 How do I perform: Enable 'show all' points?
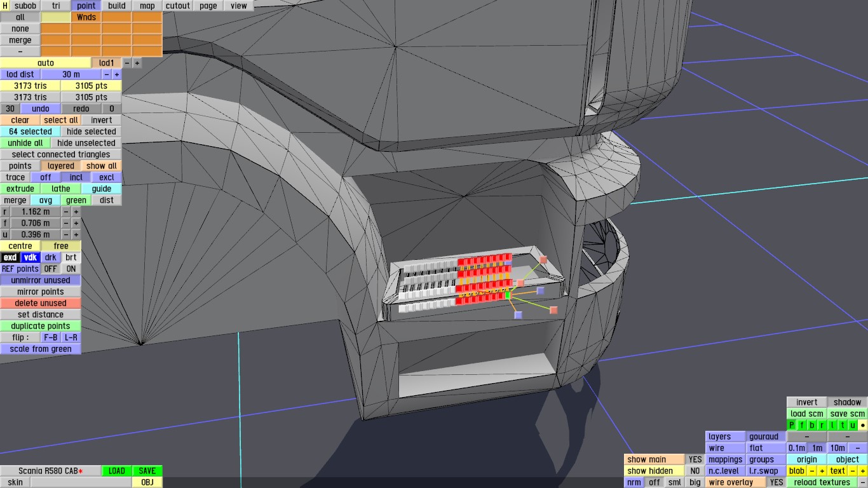[x=102, y=166]
